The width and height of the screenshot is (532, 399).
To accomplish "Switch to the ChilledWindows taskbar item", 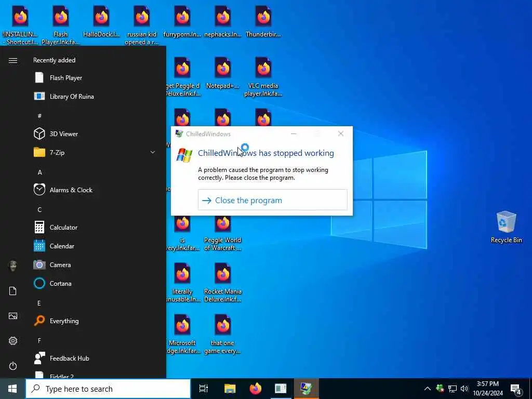I will pos(306,389).
